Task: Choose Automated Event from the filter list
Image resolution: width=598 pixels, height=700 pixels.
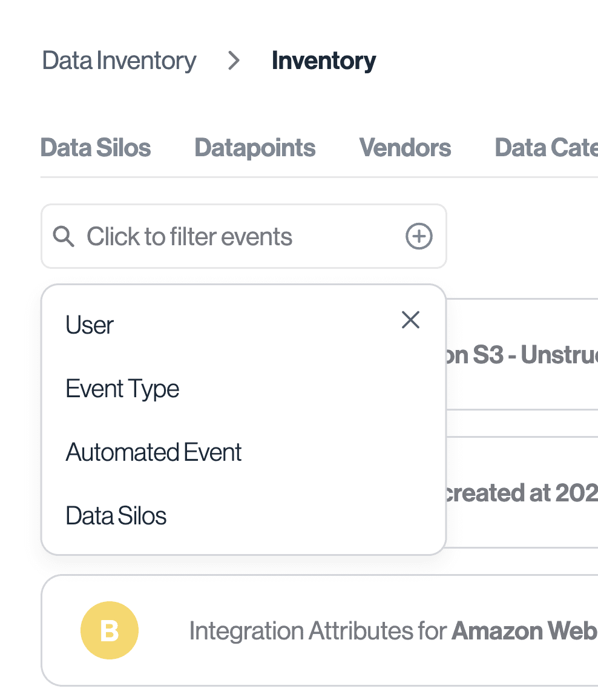Action: [153, 452]
